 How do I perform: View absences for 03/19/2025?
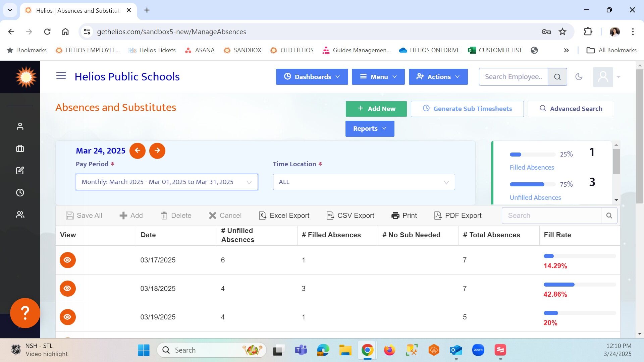[68, 317]
